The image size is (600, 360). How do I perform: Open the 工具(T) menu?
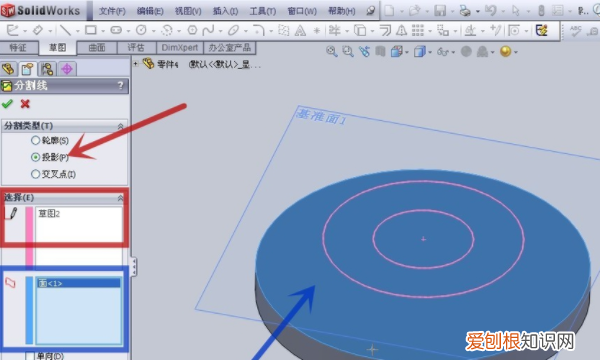(262, 11)
